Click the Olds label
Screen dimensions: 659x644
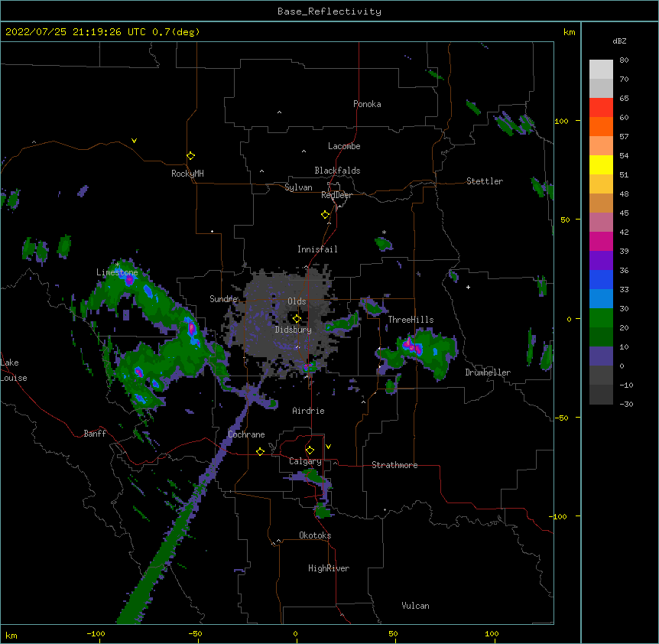coord(297,301)
